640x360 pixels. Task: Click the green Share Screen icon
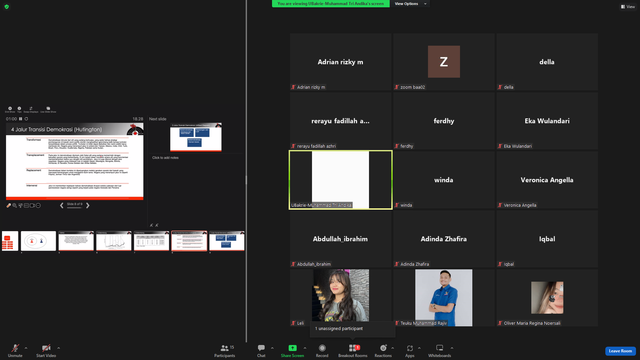293,348
